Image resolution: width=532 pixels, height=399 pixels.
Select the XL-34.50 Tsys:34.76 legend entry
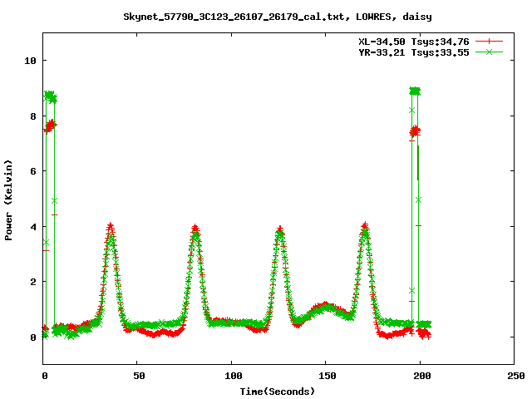point(414,42)
